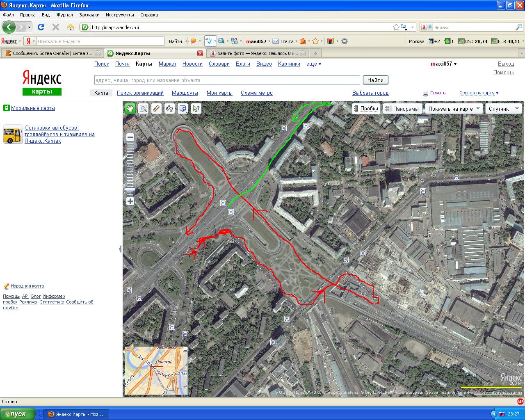Click the map zoom in plus button

(130, 201)
